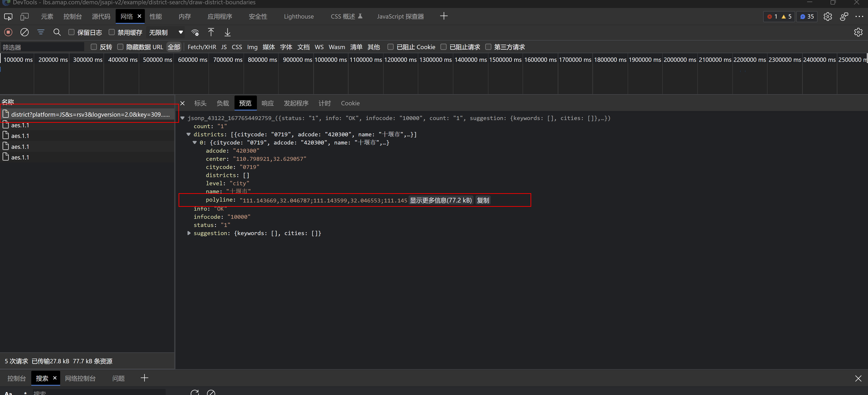This screenshot has height=395, width=868.
Task: Clear the network log
Action: pyautogui.click(x=24, y=32)
